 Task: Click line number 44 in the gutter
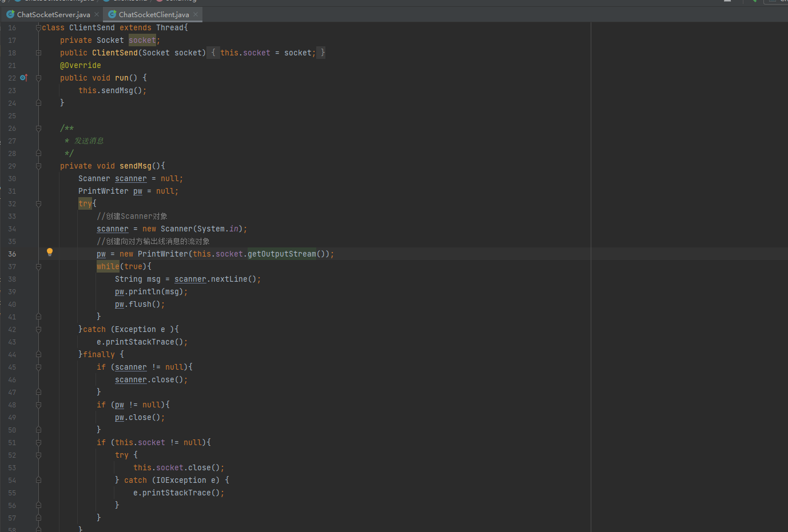[12, 354]
